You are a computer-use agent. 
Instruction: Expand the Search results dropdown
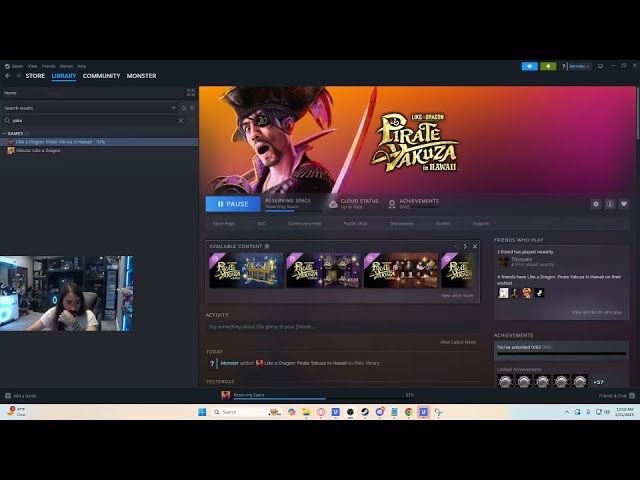coord(175,107)
